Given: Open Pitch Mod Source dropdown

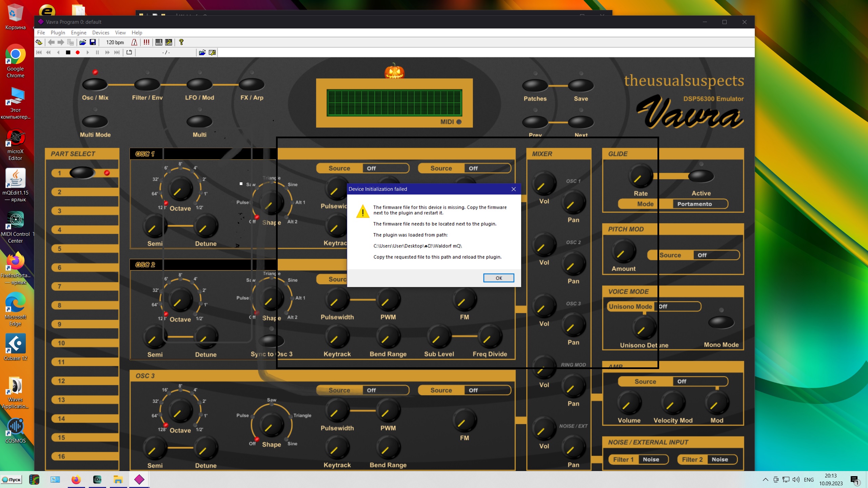Looking at the screenshot, I should 716,255.
